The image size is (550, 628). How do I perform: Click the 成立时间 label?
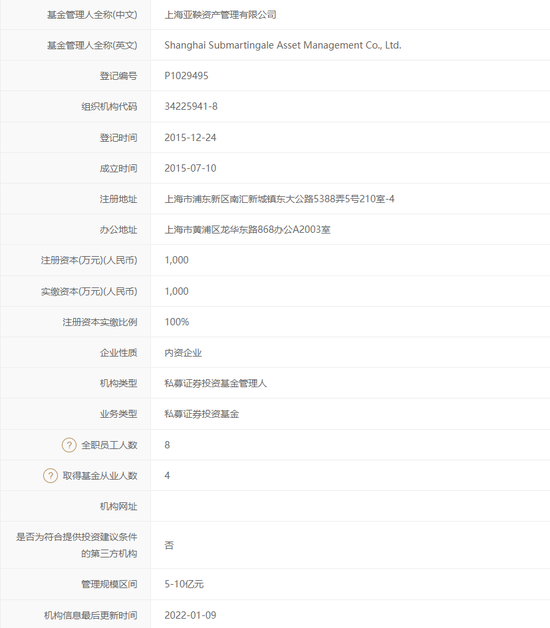[x=119, y=168]
